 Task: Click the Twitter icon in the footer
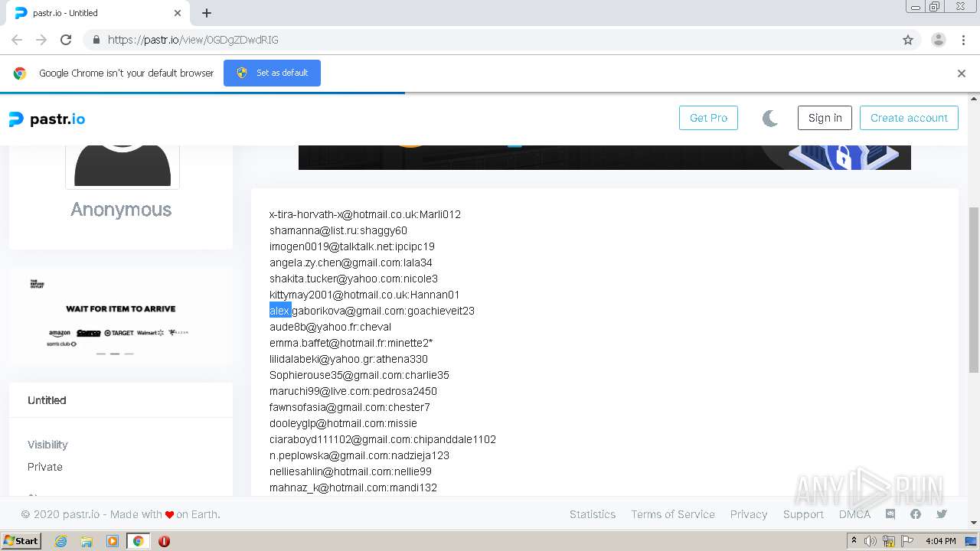[x=942, y=514]
